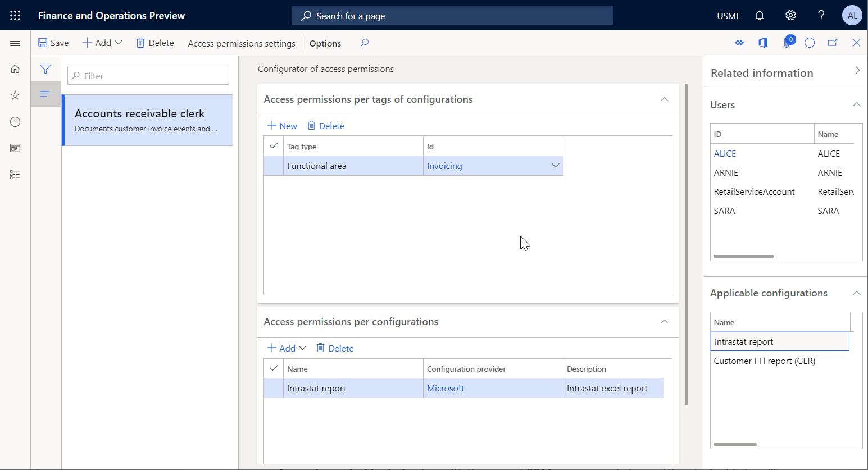Collapse Access permissions per tags of configurations
Image resolution: width=868 pixels, height=470 pixels.
click(x=664, y=99)
